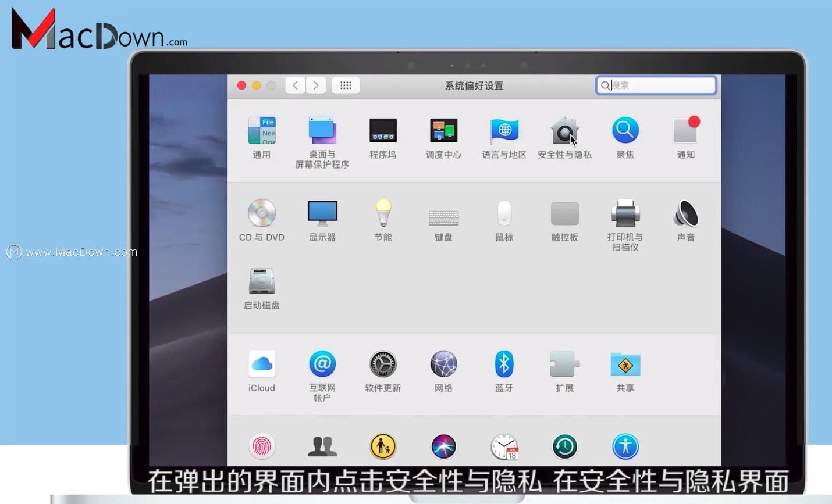
Task: Open the 通知 (Notifications) icon
Action: coord(686,130)
